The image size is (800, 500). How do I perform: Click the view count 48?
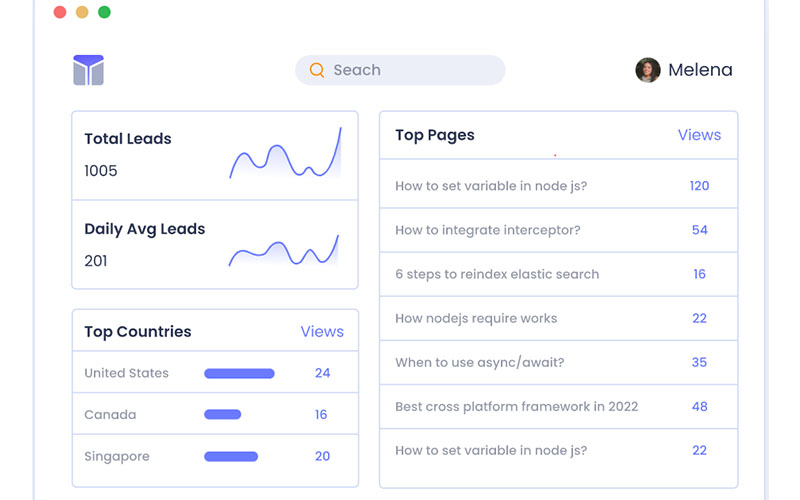click(699, 407)
